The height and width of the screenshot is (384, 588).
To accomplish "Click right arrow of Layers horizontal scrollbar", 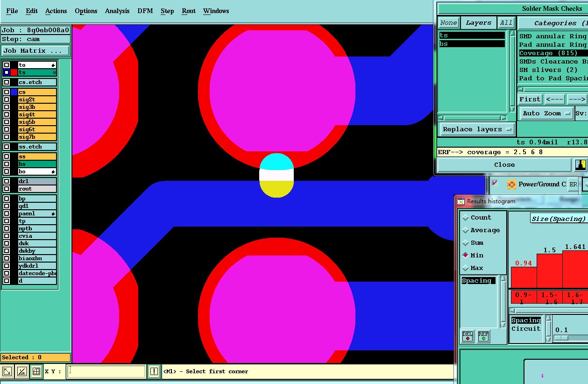I will (x=503, y=118).
